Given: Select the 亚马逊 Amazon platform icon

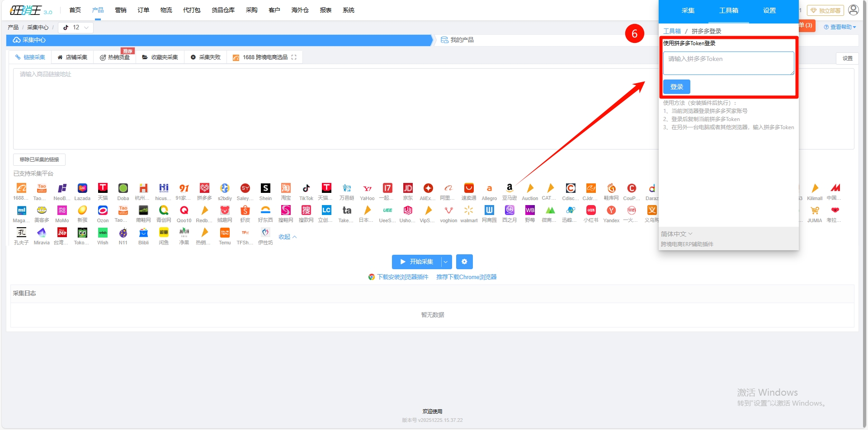Looking at the screenshot, I should 509,188.
